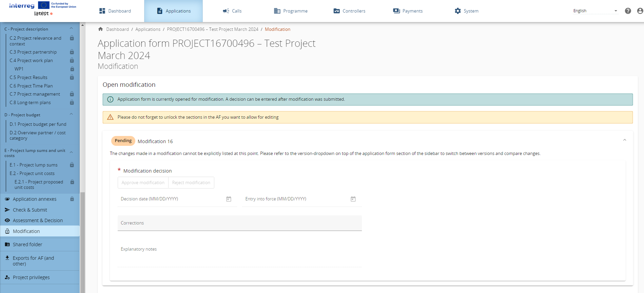This screenshot has height=293, width=644.
Task: Go to the Payments menu
Action: pyautogui.click(x=408, y=11)
